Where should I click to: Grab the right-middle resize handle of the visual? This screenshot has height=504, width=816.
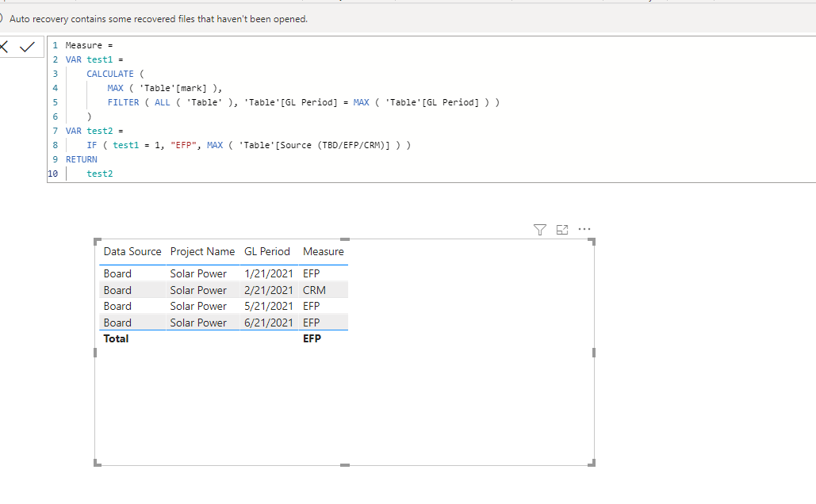(594, 353)
